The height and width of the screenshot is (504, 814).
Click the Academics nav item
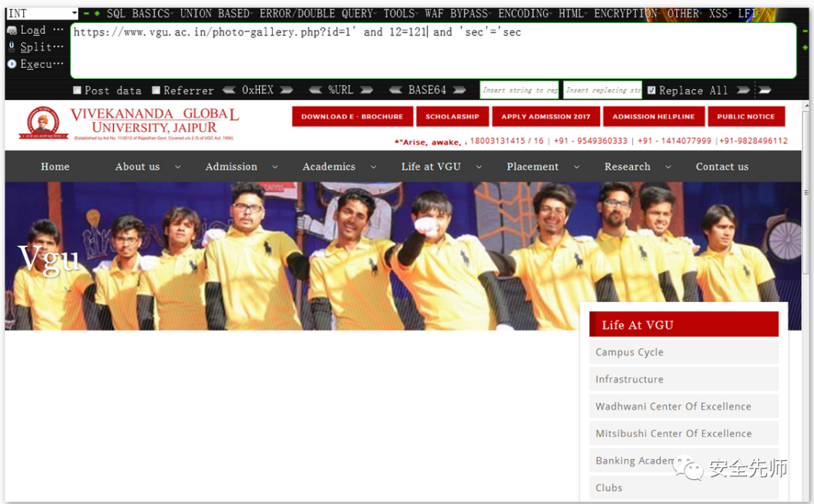click(x=329, y=166)
